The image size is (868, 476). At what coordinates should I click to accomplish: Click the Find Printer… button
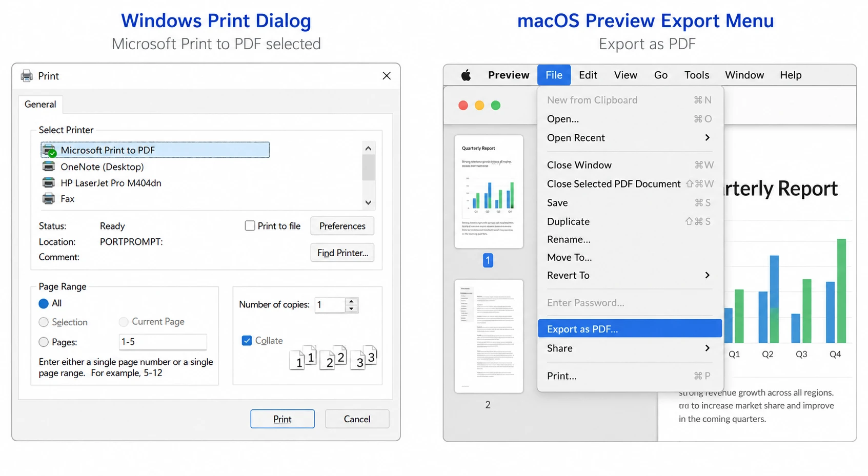pyautogui.click(x=342, y=253)
